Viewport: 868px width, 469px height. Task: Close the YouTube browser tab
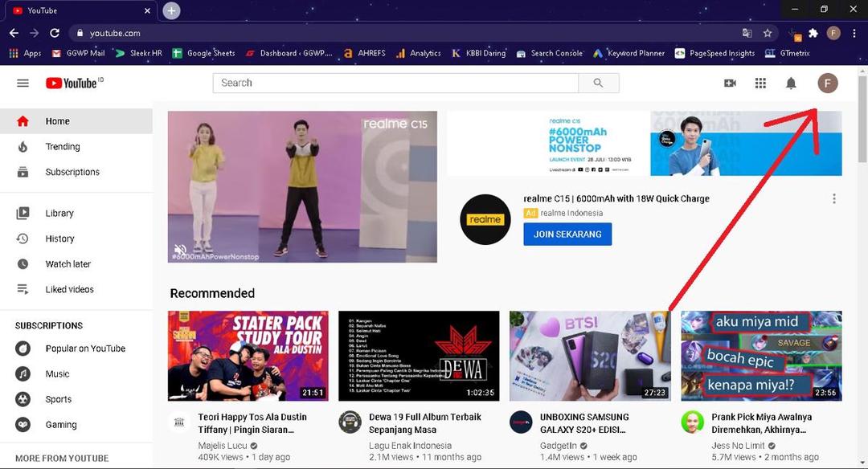(147, 10)
